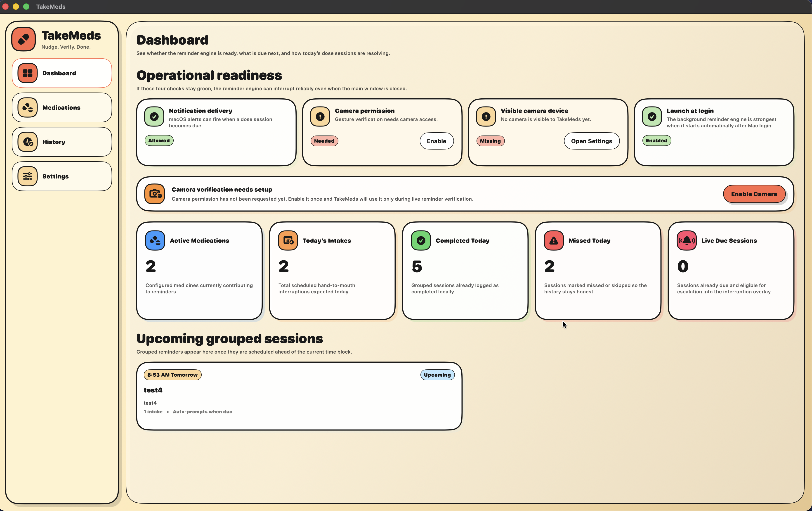Click the Launch at login Enabled badge
Image resolution: width=812 pixels, height=511 pixels.
coord(656,140)
